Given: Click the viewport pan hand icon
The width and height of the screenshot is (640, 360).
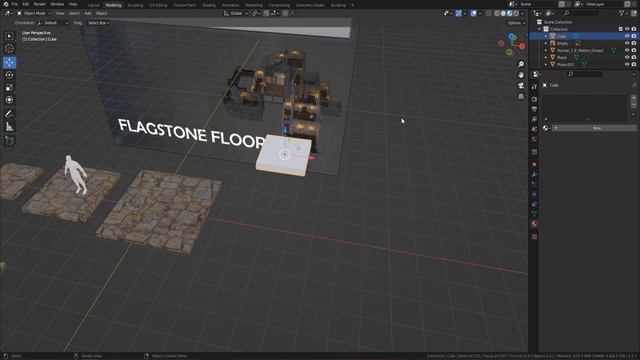Looking at the screenshot, I should (x=521, y=75).
